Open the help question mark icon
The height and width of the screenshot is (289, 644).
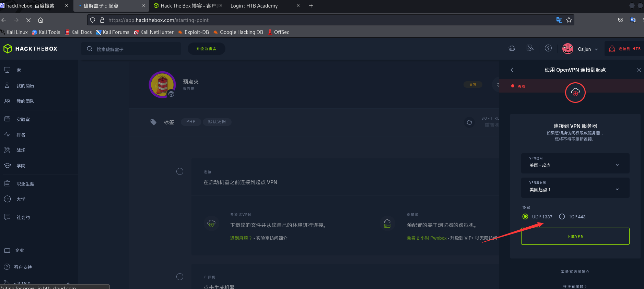548,48
